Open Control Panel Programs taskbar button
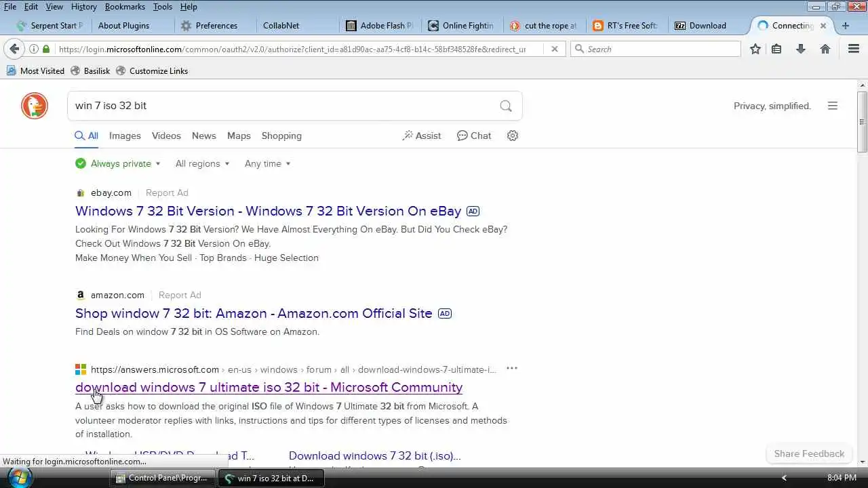868x488 pixels. click(x=162, y=478)
